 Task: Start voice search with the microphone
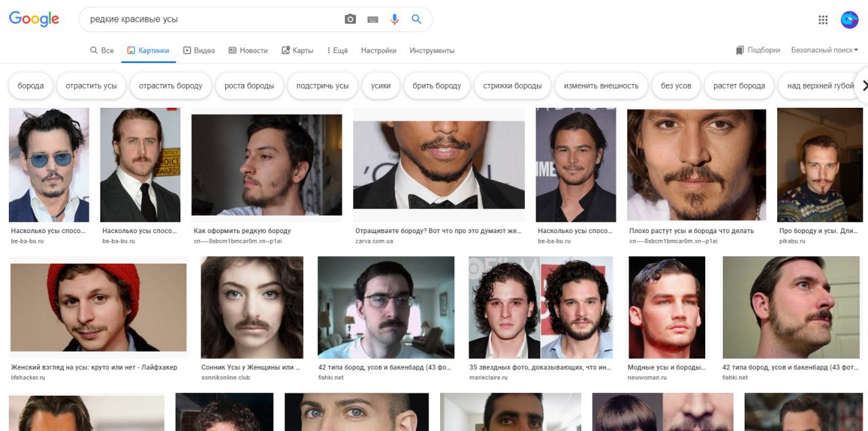point(395,20)
